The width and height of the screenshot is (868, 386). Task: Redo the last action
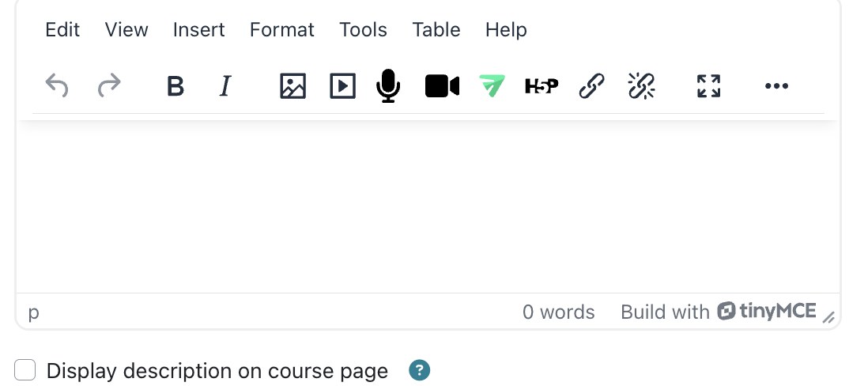pyautogui.click(x=109, y=86)
